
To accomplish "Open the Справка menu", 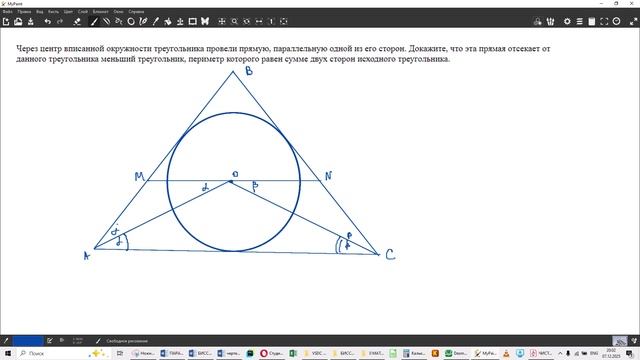I will (136, 12).
